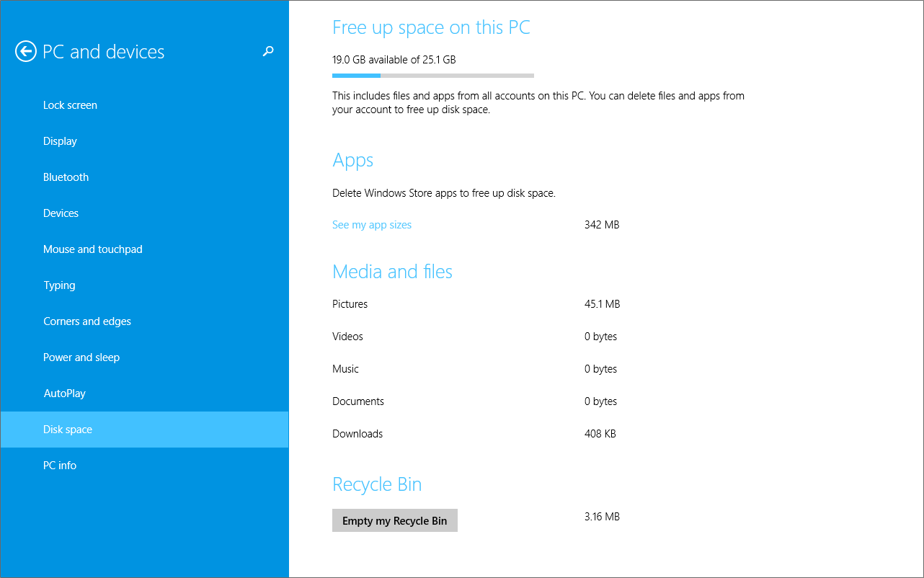
Task: Click the 19.0 GB available text
Action: click(394, 60)
